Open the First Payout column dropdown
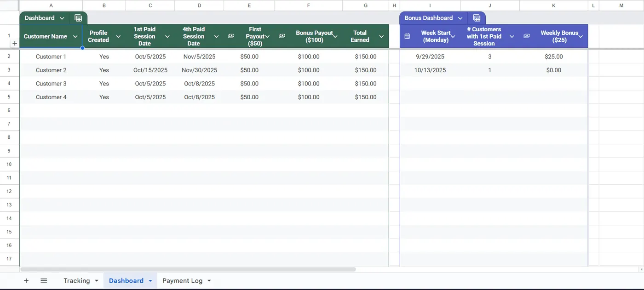 pos(267,36)
